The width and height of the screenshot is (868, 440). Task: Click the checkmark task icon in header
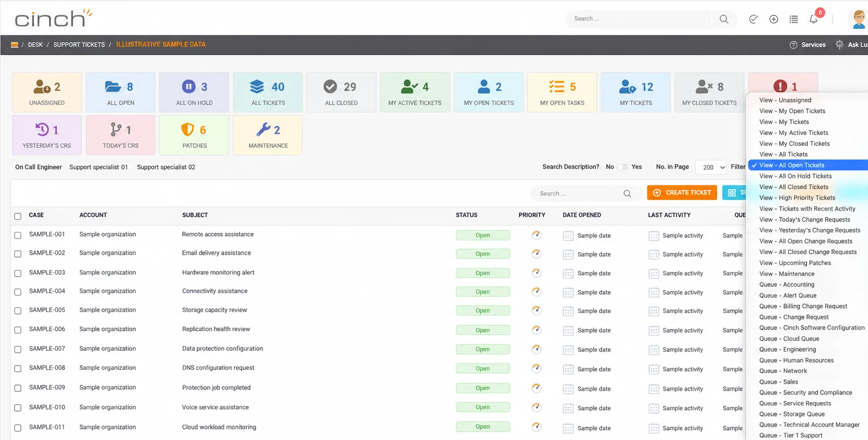[754, 19]
